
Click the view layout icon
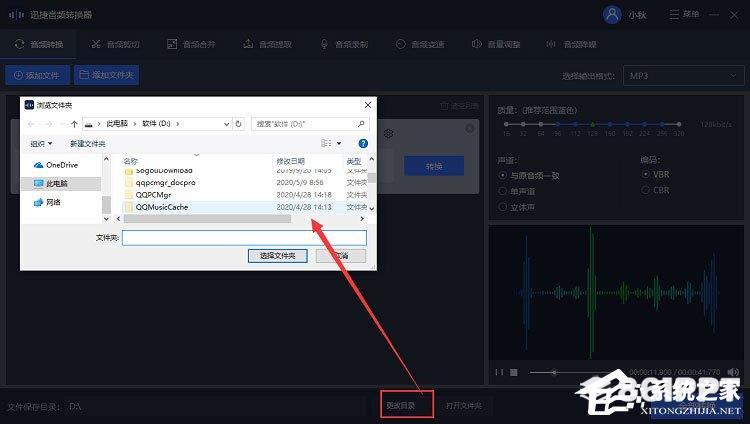coord(326,143)
